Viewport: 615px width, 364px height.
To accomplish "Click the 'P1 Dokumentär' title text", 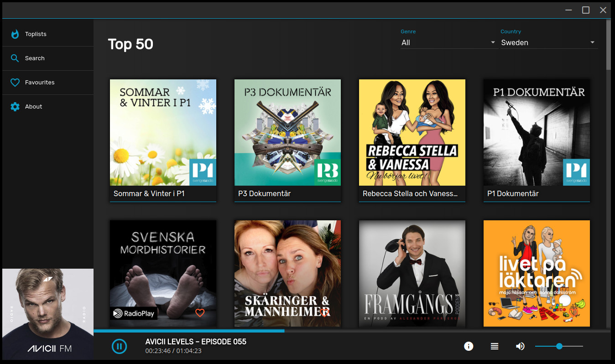I will (513, 193).
